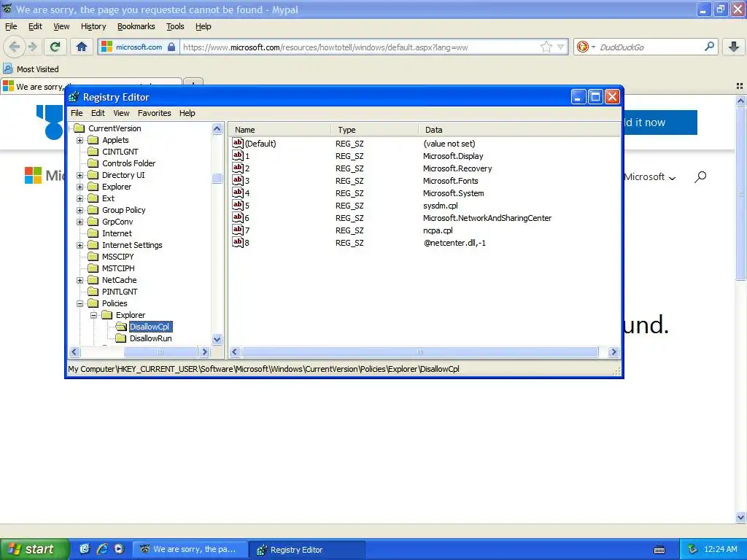Click the CurrentVersion folder icon
The height and width of the screenshot is (560, 747).
[x=80, y=128]
